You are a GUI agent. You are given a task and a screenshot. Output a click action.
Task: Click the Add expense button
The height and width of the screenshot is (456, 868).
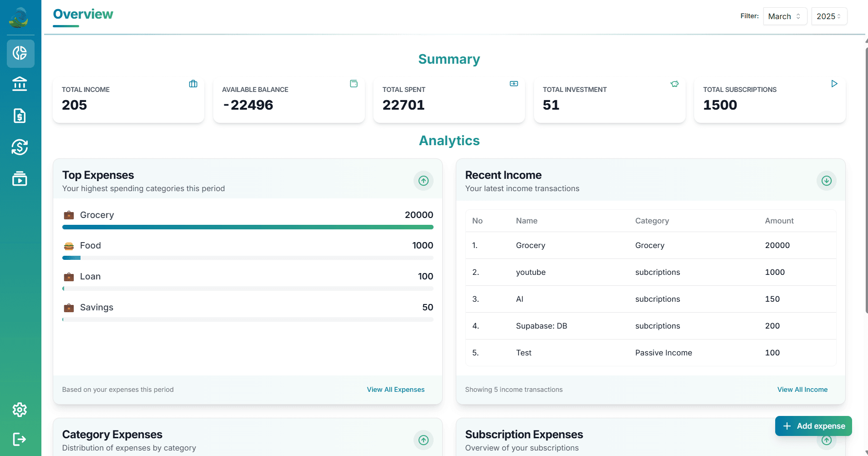pyautogui.click(x=813, y=426)
